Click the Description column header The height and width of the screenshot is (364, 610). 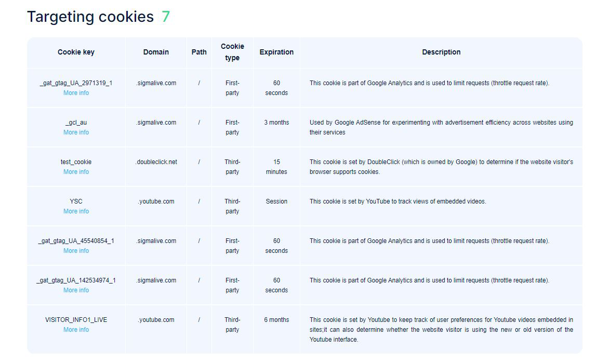(x=441, y=52)
